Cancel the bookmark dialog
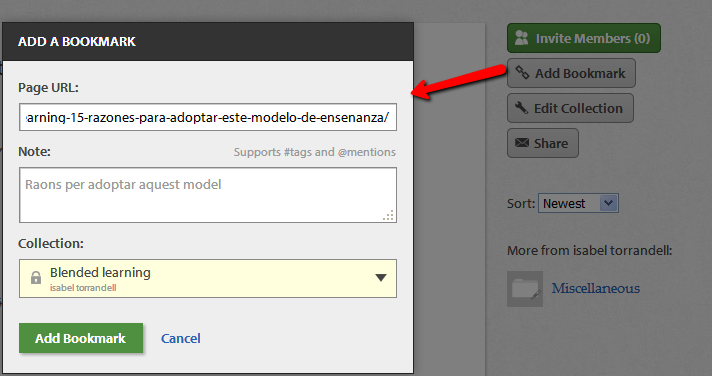 [181, 338]
